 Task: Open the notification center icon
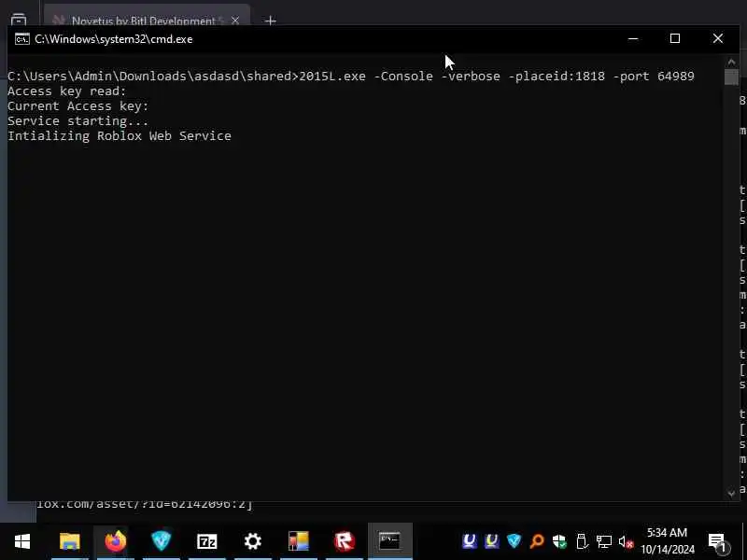coord(717,542)
